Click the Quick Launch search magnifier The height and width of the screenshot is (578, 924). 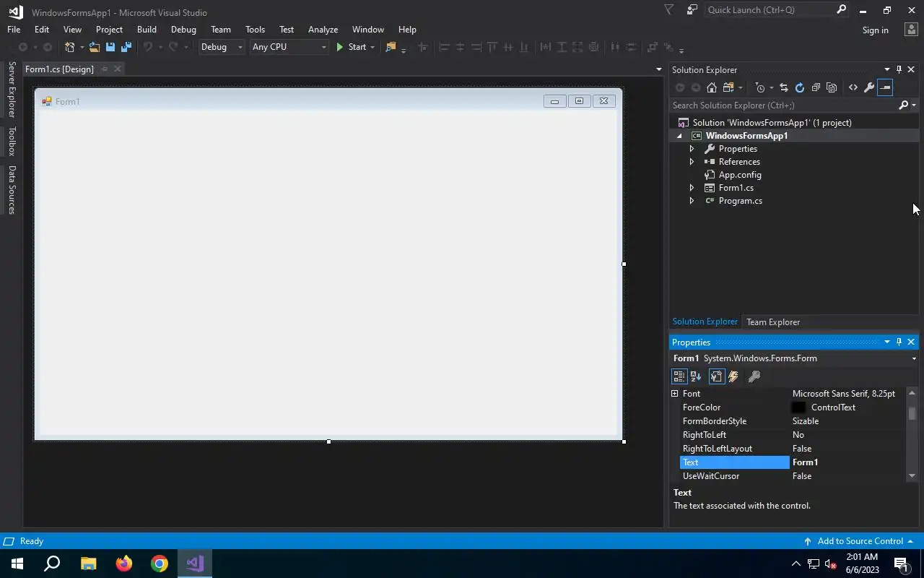point(841,10)
